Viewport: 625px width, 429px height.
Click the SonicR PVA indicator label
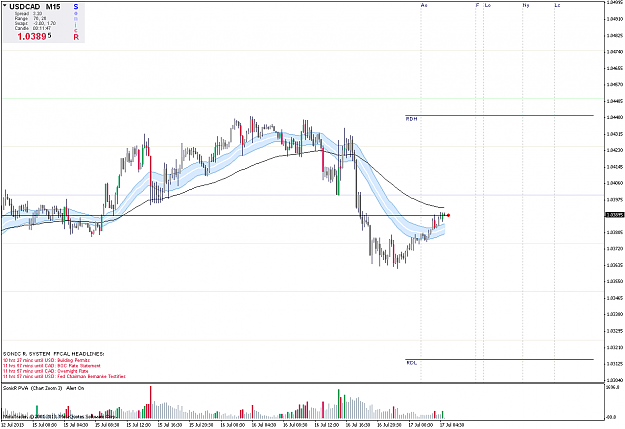point(43,388)
